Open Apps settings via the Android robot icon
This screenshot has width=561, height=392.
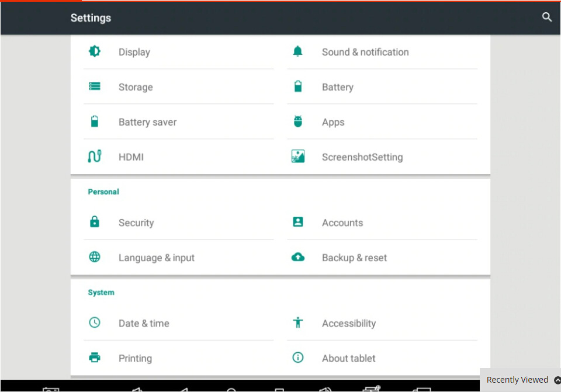coord(297,122)
